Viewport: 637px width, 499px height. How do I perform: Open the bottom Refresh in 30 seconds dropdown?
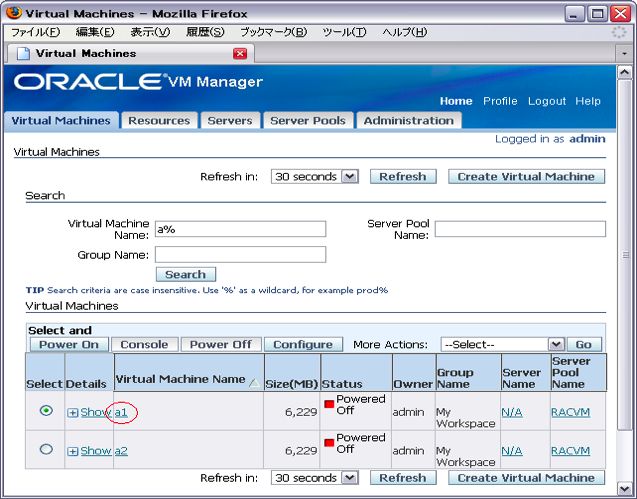coord(314,478)
